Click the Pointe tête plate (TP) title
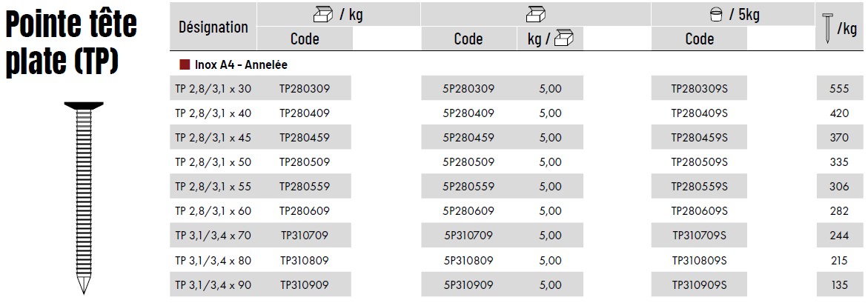The image size is (868, 303). pos(71,44)
